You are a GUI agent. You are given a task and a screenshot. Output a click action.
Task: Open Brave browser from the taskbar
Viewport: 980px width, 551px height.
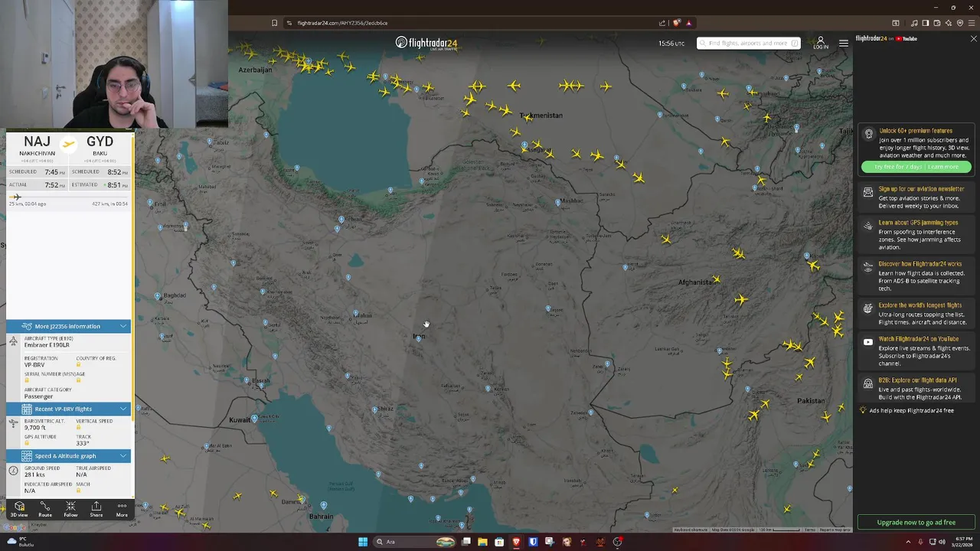pos(516,542)
